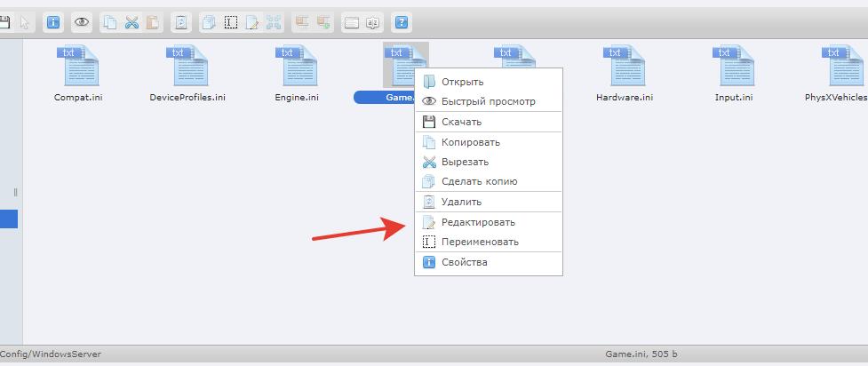
Task: Choose Удалить in the context menu
Action: tap(489, 203)
